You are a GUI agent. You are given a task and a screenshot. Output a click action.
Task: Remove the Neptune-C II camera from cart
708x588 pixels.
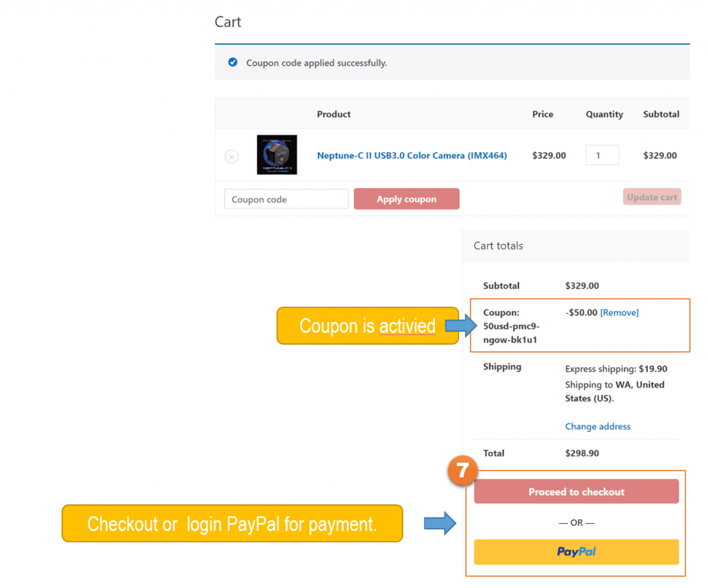pyautogui.click(x=232, y=157)
